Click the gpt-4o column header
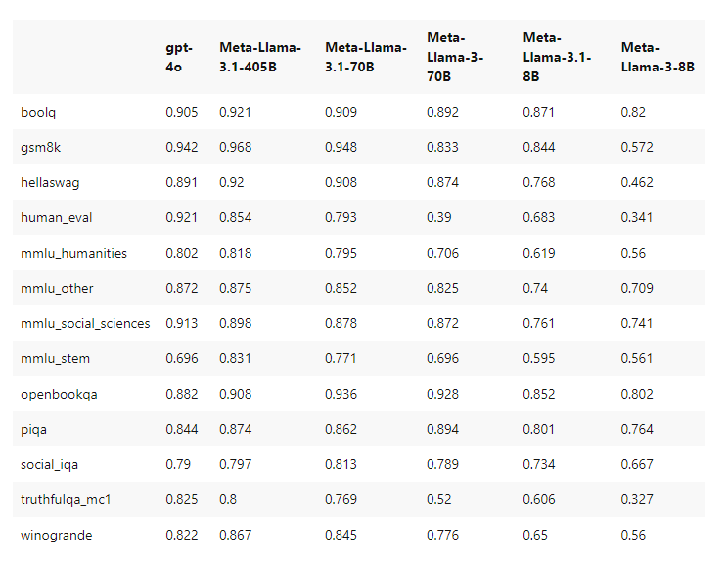 (179, 56)
